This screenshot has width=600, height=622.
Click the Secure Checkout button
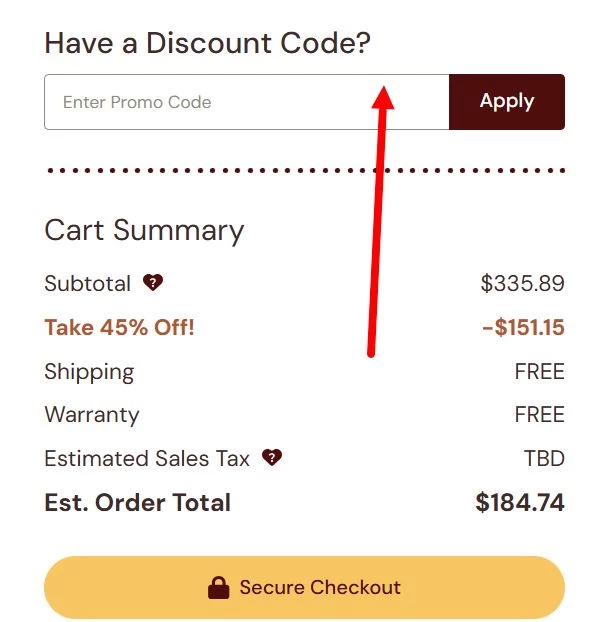pos(304,588)
